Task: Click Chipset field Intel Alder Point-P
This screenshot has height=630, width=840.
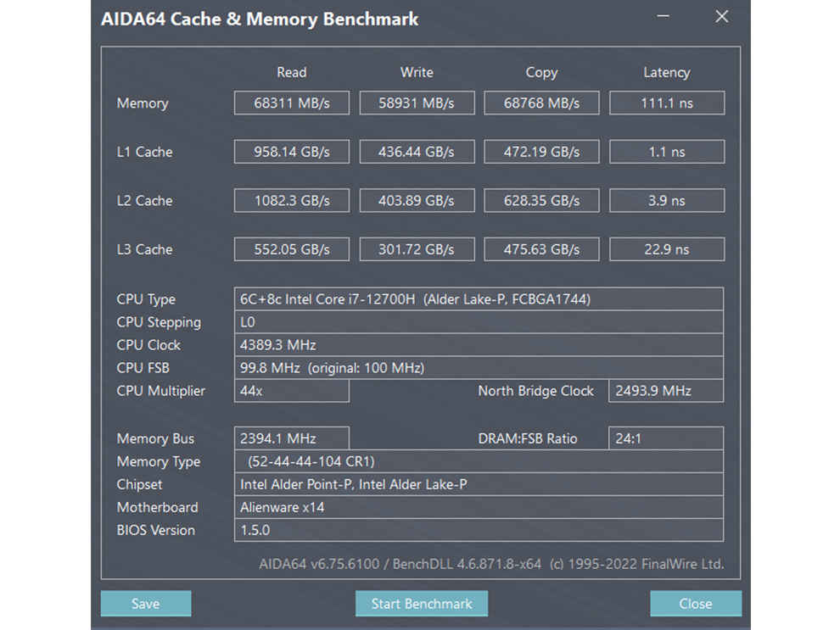Action: pos(479,484)
